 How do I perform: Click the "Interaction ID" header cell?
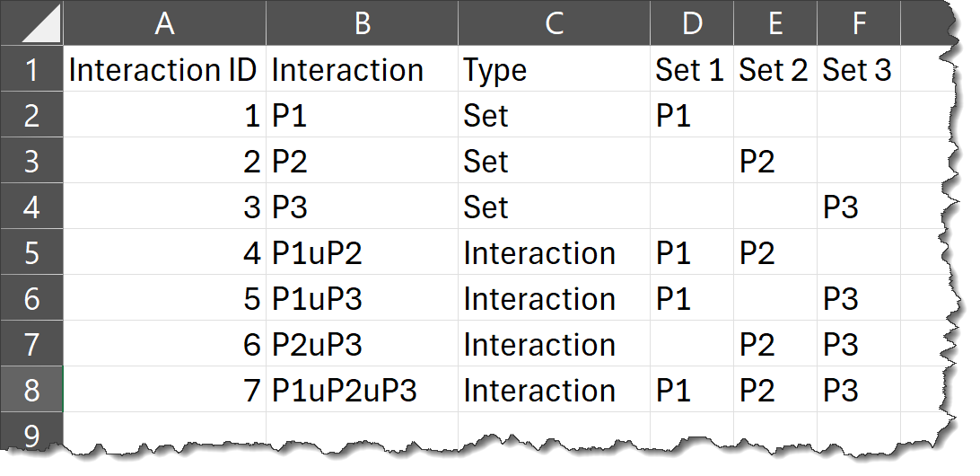[164, 70]
